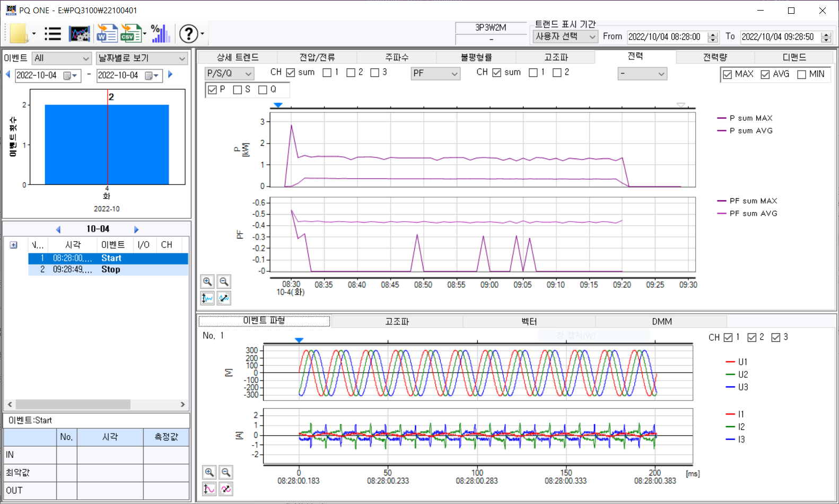Open help icon dropdown arrow
The height and width of the screenshot is (504, 839).
pos(202,34)
